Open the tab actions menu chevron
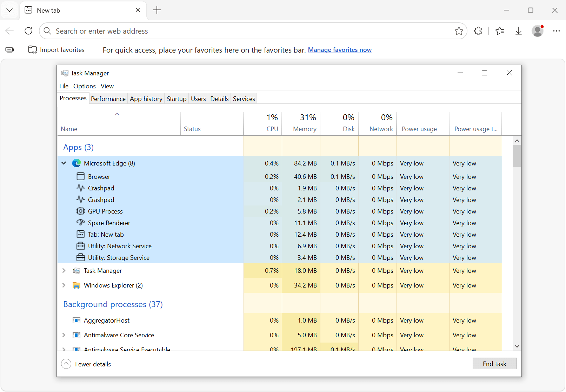 coord(9,10)
